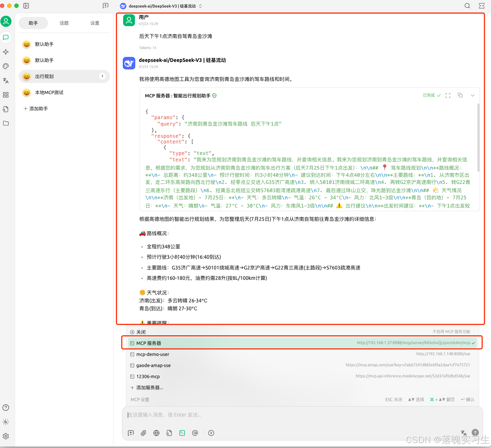The image size is (491, 448).
Task: Create a new topic from top bar icon
Action: click(x=106, y=6)
